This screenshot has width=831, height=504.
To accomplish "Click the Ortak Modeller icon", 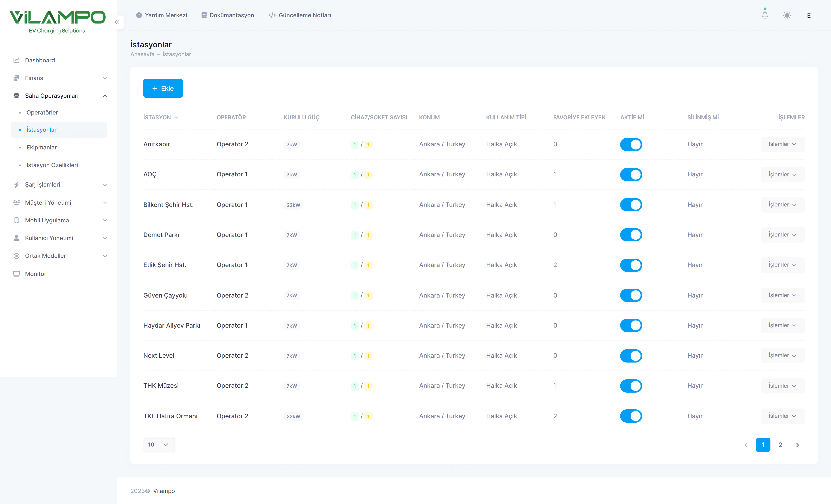I will point(16,256).
